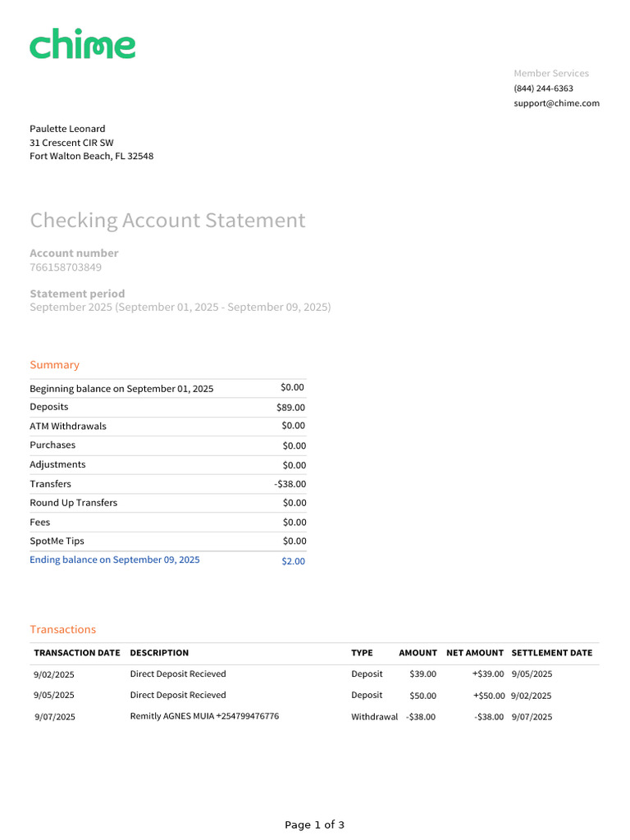Click the Ending balance on September 09 label
The image size is (630, 840).
pyautogui.click(x=114, y=560)
